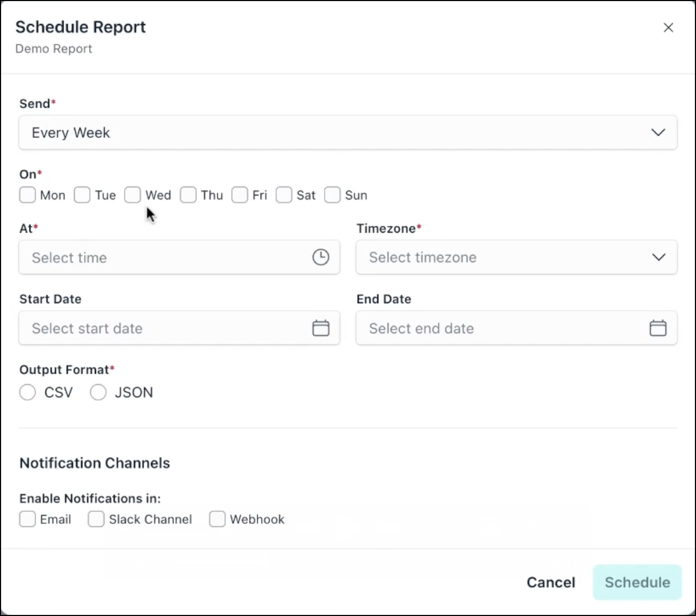Enable Slack Channel notifications
Image resolution: width=696 pixels, height=616 pixels.
click(x=96, y=519)
